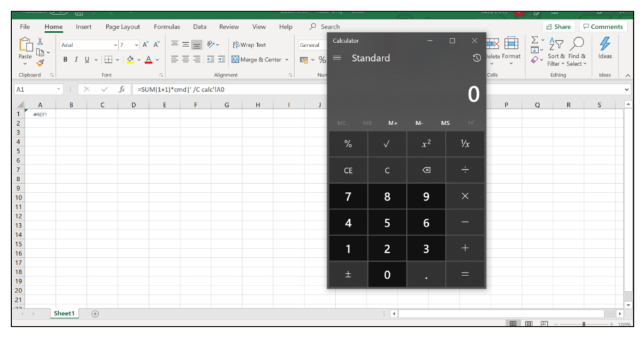Toggle Wrap Text

click(x=249, y=45)
